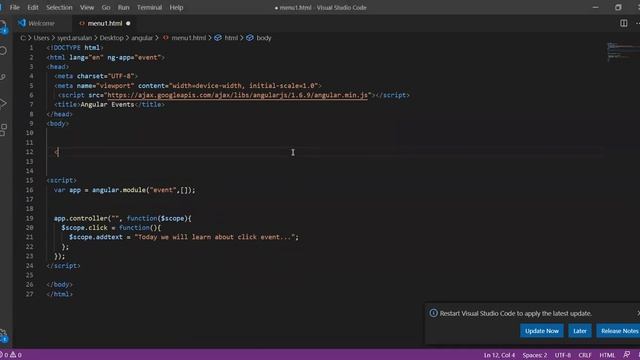Viewport: 640px width, 360px height.
Task: Click ng-app="event" attribute on line 2
Action: pyautogui.click(x=134, y=57)
